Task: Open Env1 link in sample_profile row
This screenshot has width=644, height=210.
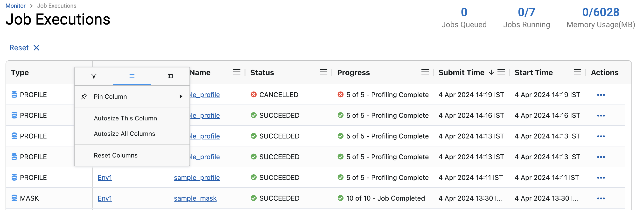Action: click(x=105, y=177)
